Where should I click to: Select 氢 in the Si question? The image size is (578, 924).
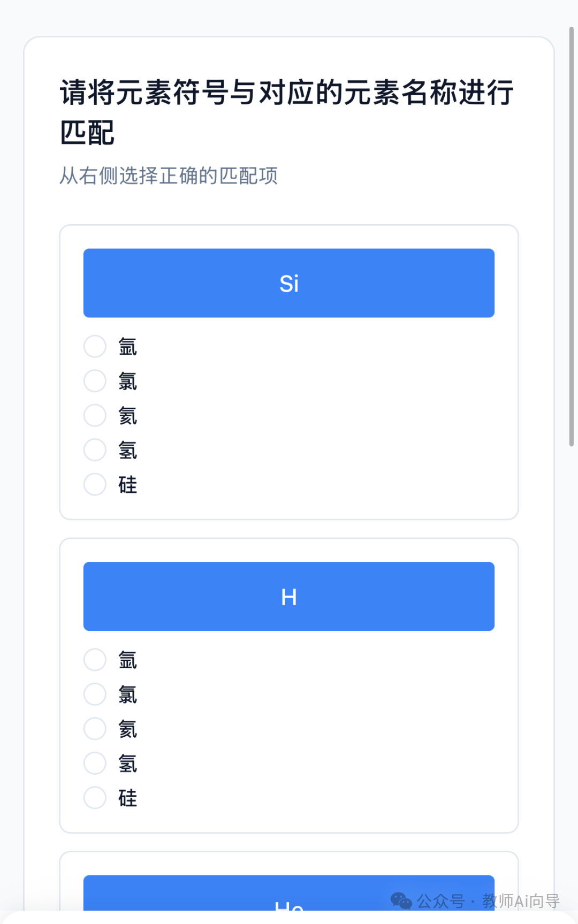(x=95, y=450)
